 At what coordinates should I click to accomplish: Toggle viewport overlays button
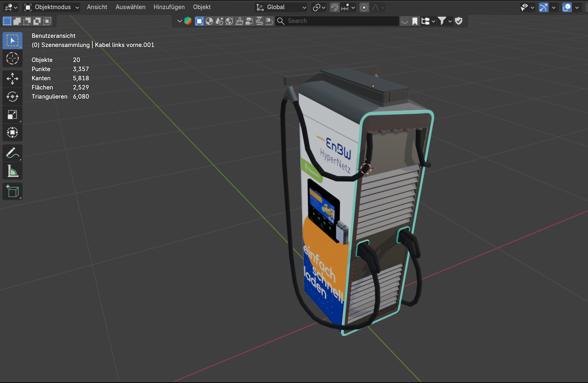tap(567, 7)
